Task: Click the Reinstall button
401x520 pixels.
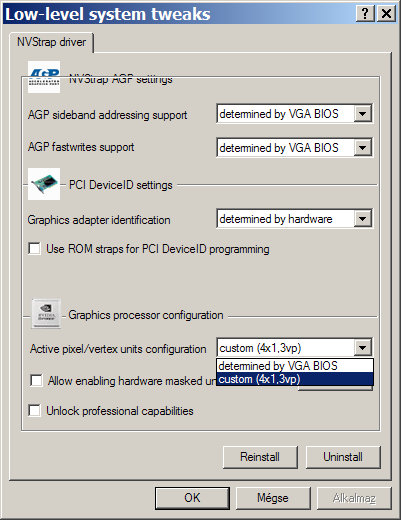Action: click(x=260, y=457)
